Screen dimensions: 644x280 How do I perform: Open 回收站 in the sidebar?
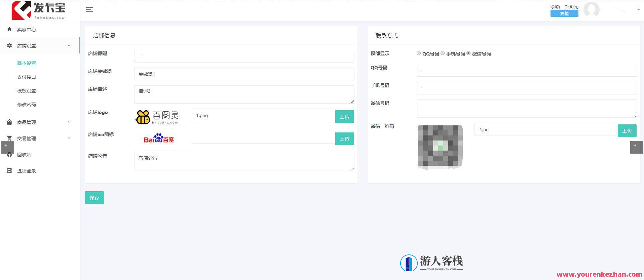pyautogui.click(x=24, y=155)
